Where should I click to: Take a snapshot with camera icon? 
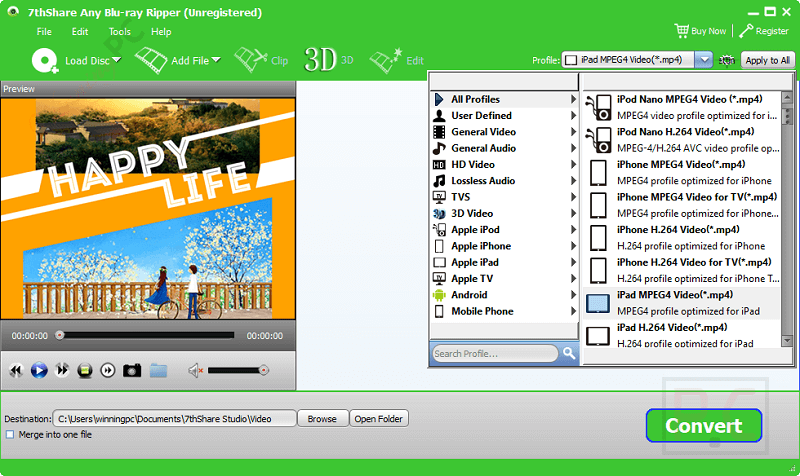pyautogui.click(x=132, y=370)
